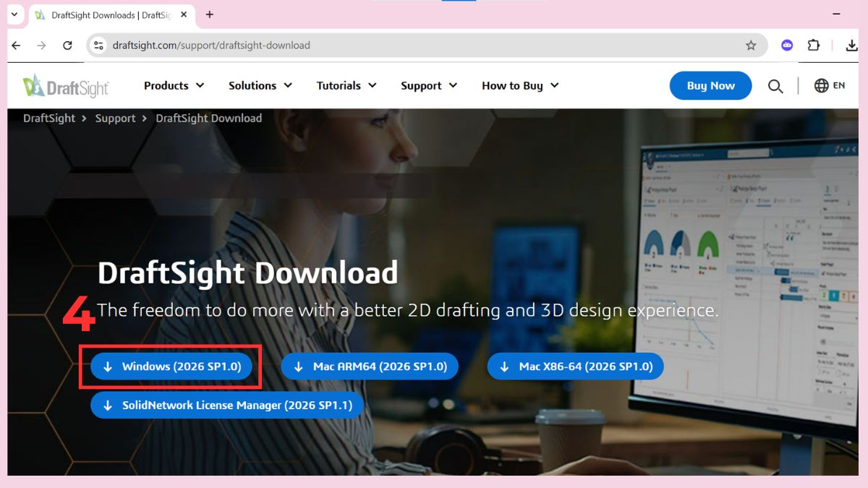Expand the Tutorials menu
Viewport: 868px width, 488px height.
346,85
